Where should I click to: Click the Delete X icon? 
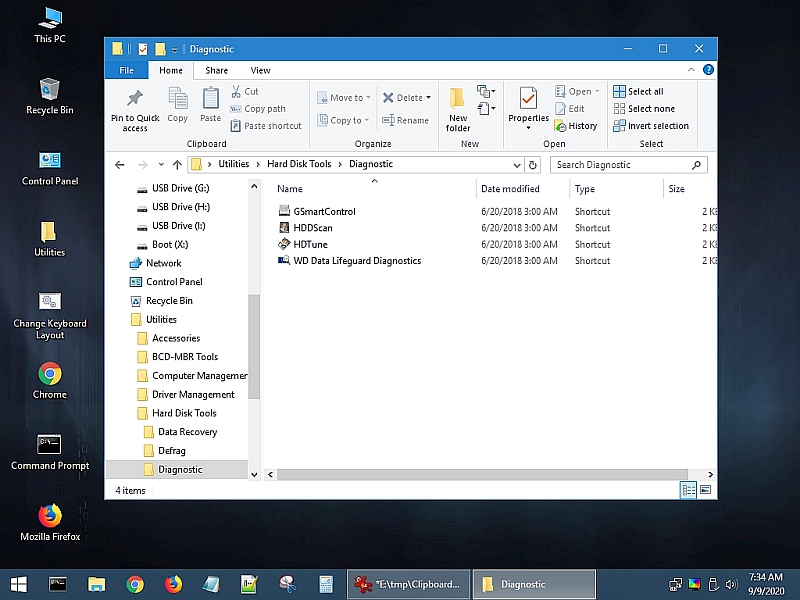388,97
